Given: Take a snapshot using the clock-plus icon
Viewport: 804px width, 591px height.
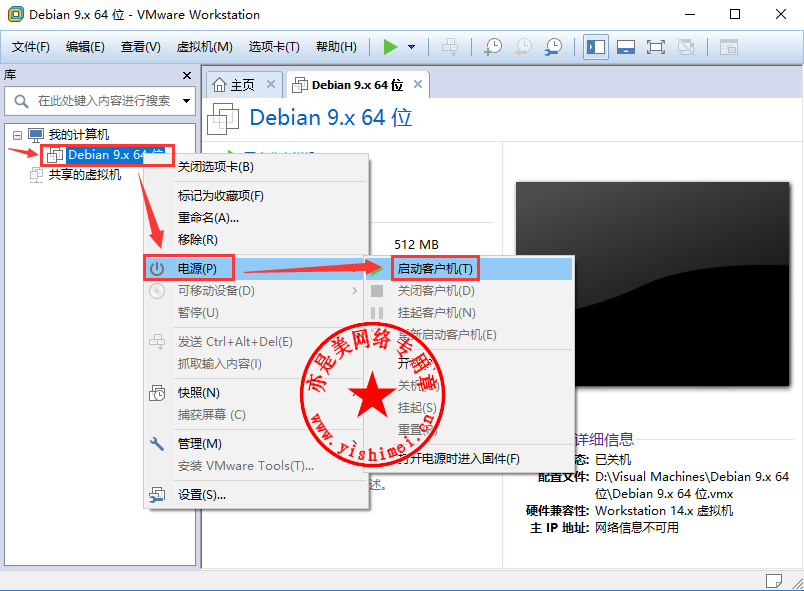Looking at the screenshot, I should click(493, 47).
